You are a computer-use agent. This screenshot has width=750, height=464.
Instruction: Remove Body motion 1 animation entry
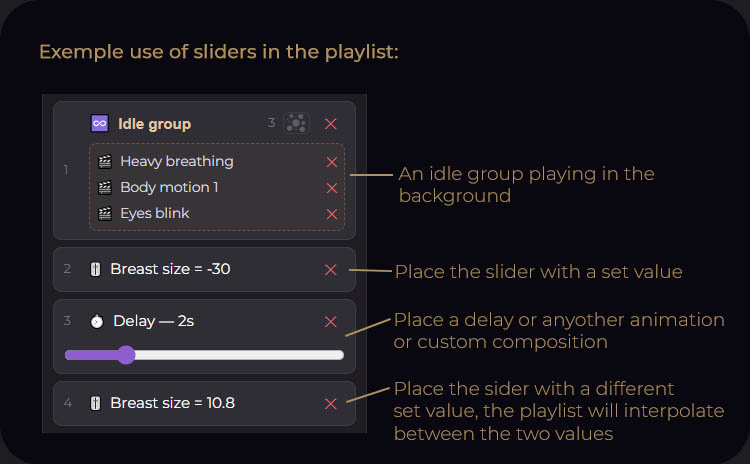point(332,188)
